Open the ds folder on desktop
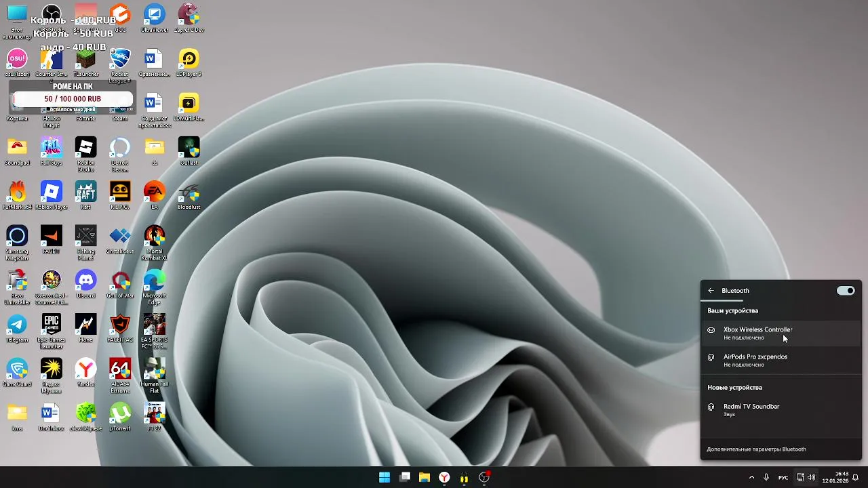This screenshot has width=868, height=488. tap(154, 151)
